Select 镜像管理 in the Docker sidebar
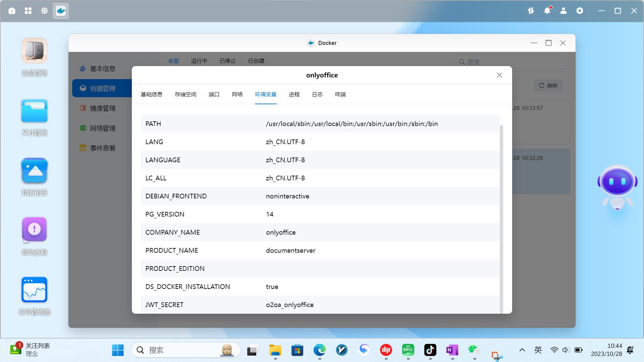This screenshot has width=644, height=362. click(x=103, y=108)
